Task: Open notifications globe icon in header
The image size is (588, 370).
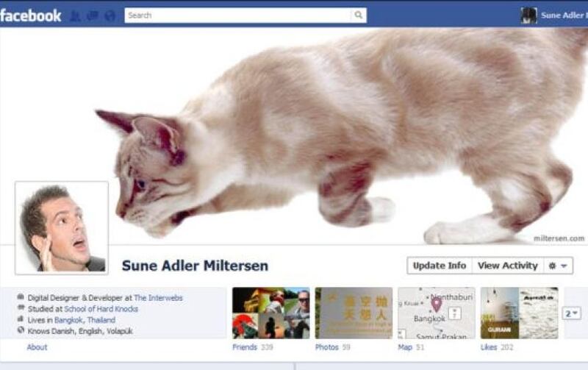Action: tap(110, 15)
